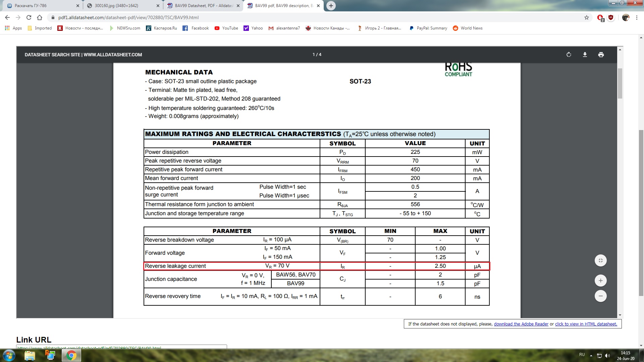Viewport: 644px width, 362px height.
Task: Reload the current page
Action: (29, 17)
